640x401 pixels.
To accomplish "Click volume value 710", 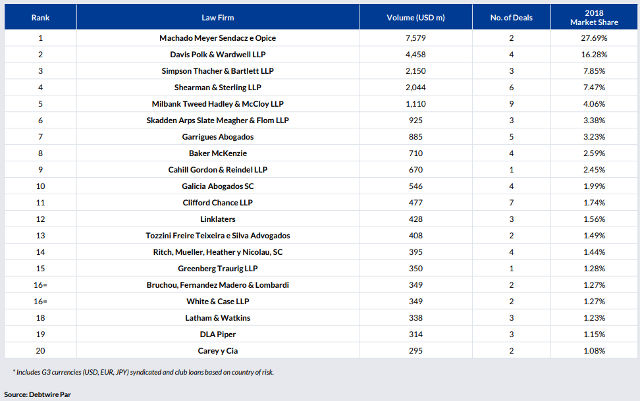I will click(x=416, y=153).
